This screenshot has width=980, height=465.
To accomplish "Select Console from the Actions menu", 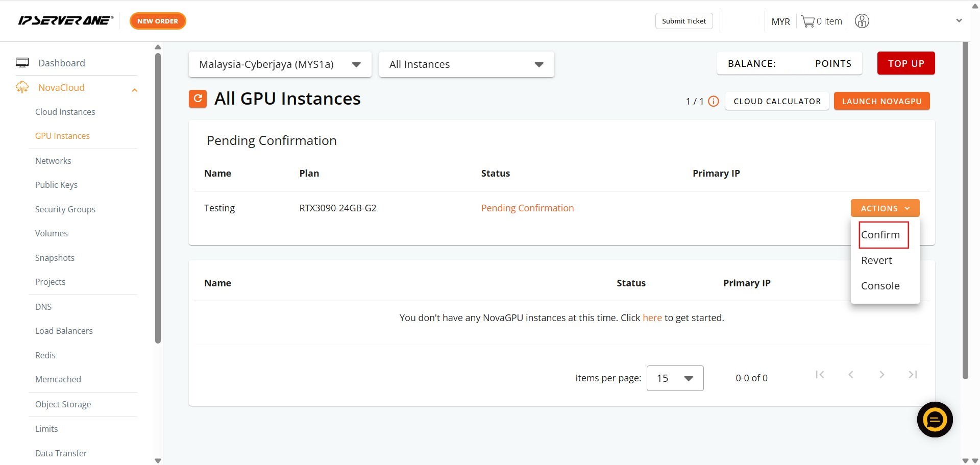I will [880, 286].
